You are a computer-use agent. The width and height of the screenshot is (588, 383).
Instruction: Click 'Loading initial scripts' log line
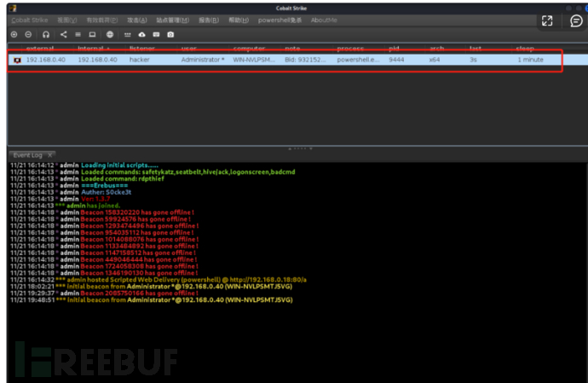pos(84,165)
